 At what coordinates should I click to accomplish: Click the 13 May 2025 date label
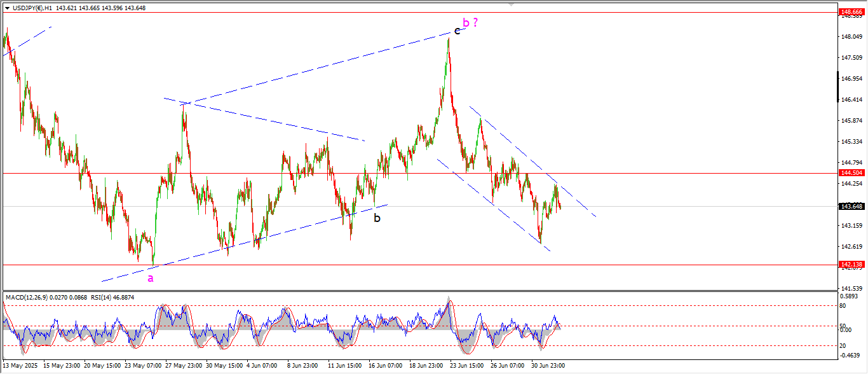coord(20,366)
